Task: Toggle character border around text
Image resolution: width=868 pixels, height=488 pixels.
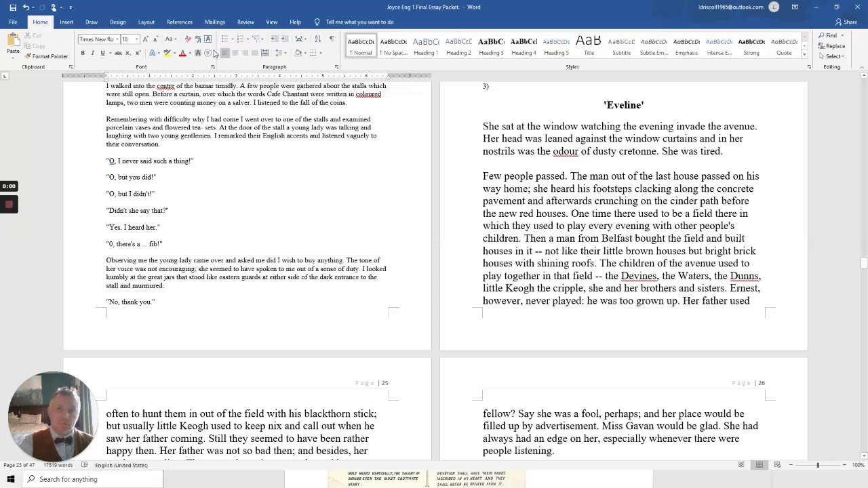Action: click(208, 39)
